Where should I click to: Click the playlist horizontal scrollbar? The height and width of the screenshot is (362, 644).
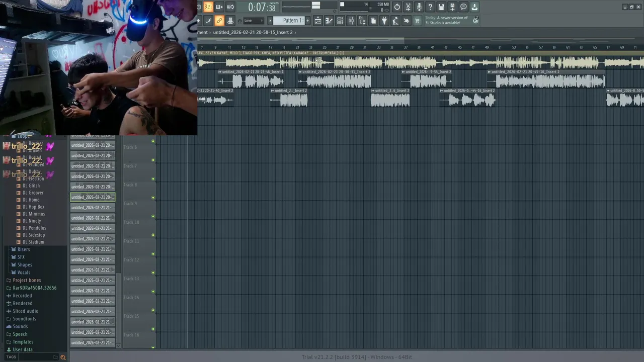coord(301,40)
